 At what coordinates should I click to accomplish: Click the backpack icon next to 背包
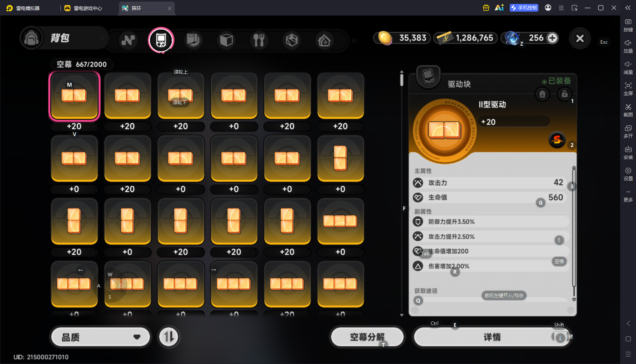click(x=31, y=38)
